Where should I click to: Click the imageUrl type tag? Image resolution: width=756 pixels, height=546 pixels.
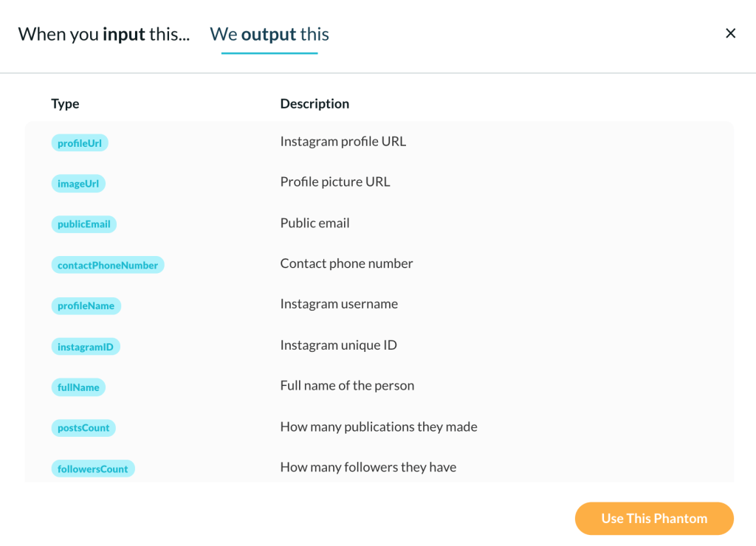78,184
